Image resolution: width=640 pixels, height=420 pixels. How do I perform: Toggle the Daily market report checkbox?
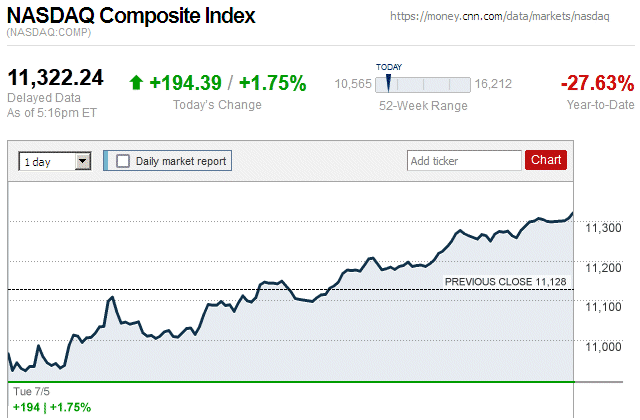pos(123,160)
